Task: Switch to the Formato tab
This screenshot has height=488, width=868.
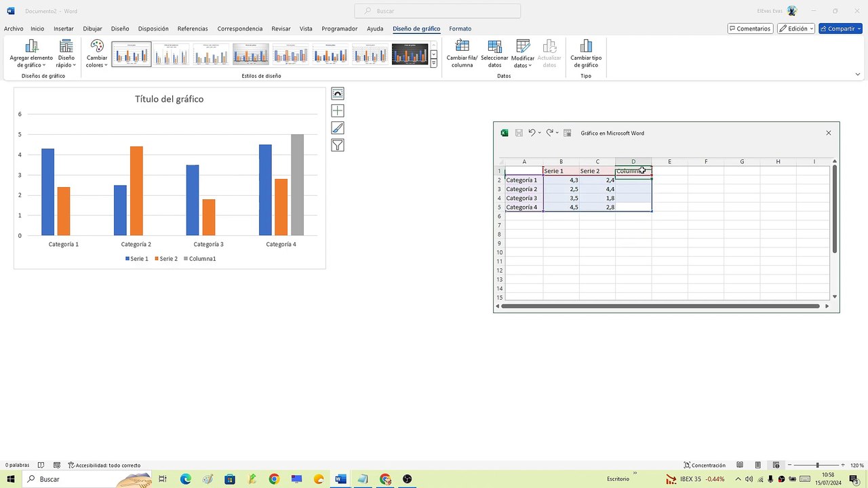Action: [460, 28]
